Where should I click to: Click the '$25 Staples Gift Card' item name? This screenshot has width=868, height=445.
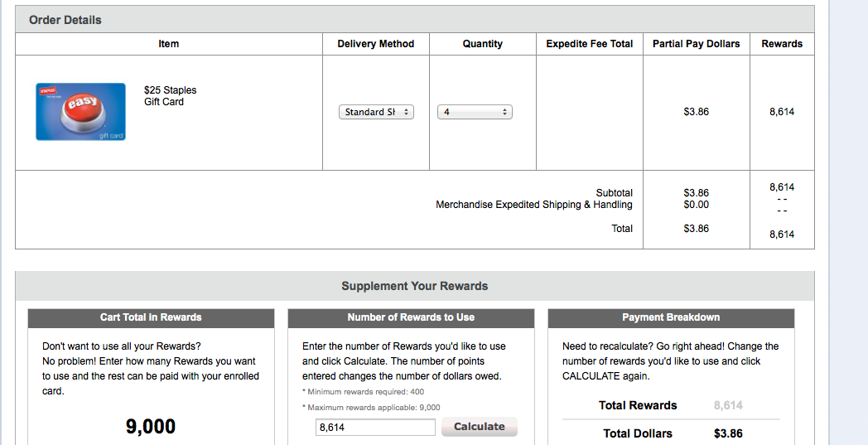click(171, 96)
